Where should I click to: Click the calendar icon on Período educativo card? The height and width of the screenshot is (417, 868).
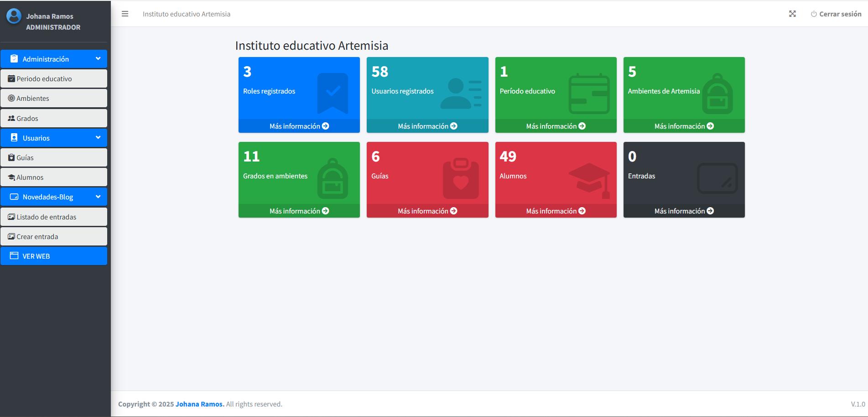click(589, 94)
